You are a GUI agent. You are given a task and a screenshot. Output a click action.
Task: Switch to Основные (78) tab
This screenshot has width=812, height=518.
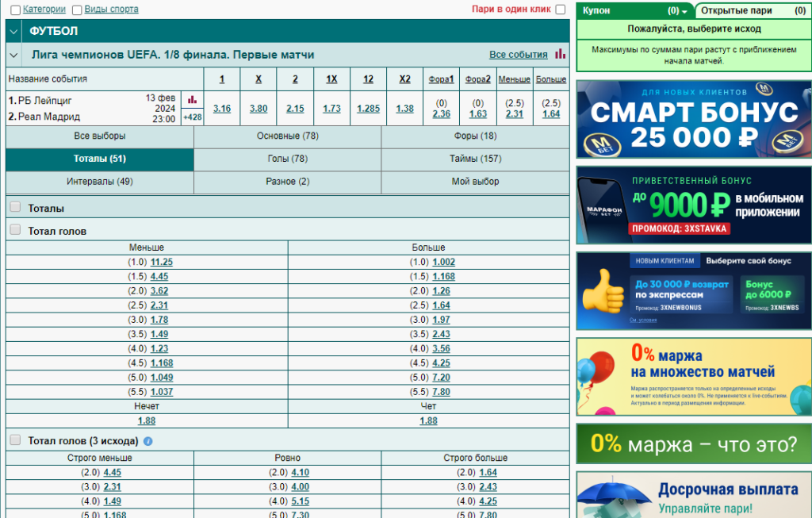point(287,136)
